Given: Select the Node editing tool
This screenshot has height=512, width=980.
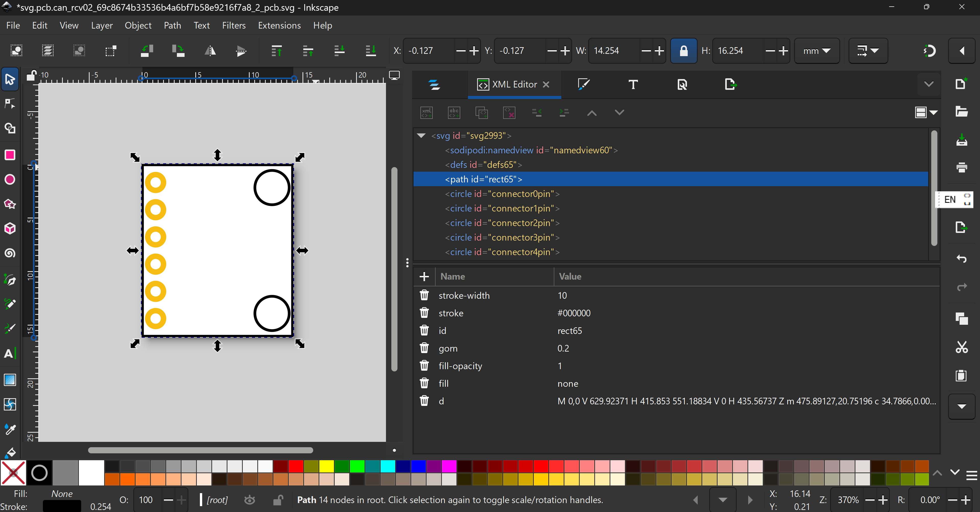Looking at the screenshot, I should coord(10,104).
